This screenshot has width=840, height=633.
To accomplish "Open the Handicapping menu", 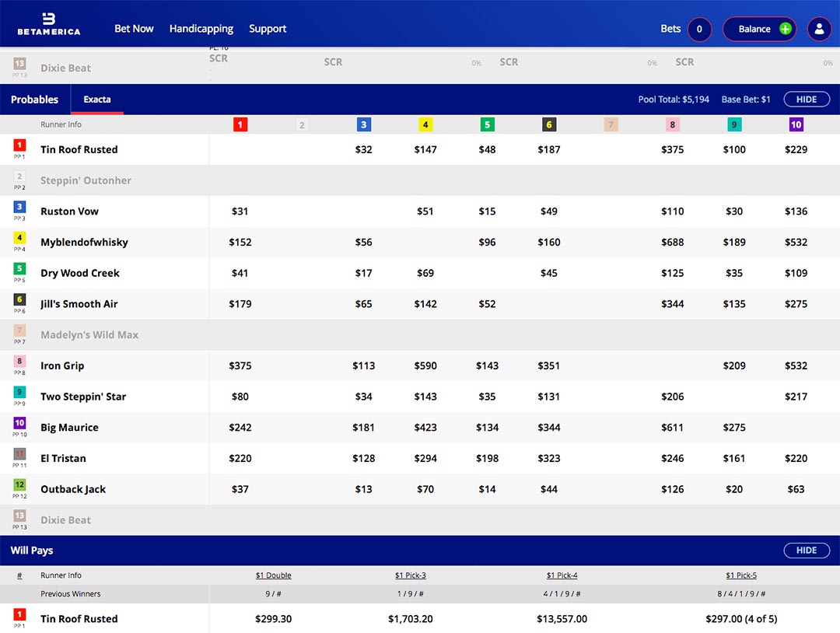I will click(201, 29).
